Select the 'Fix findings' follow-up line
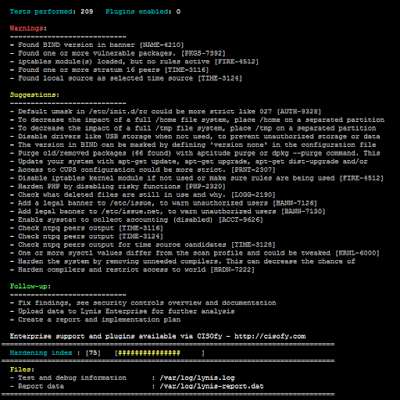This screenshot has width=400, height=400. point(143,303)
